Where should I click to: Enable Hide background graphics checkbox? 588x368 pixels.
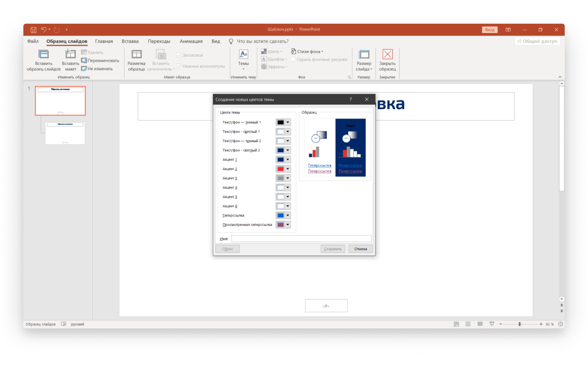point(293,59)
